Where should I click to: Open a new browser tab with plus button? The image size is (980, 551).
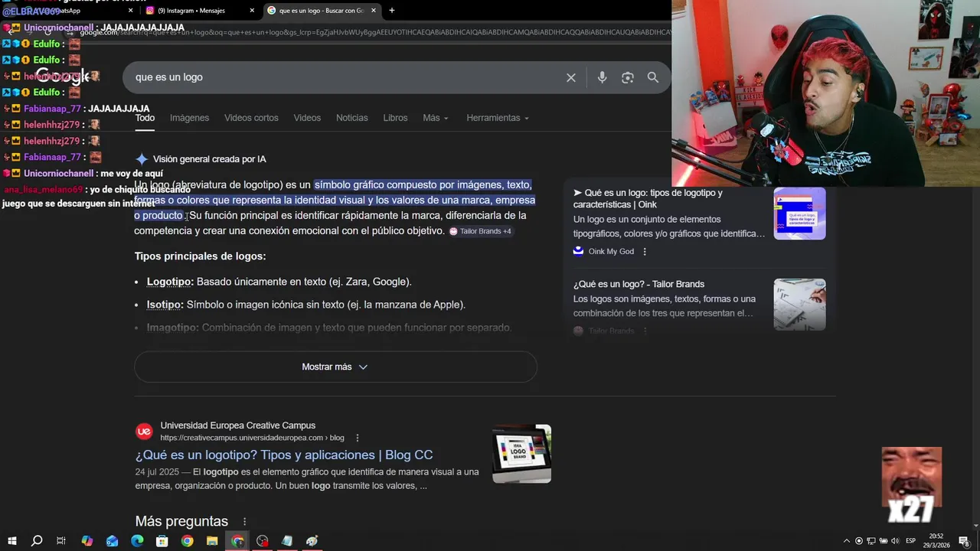392,11
